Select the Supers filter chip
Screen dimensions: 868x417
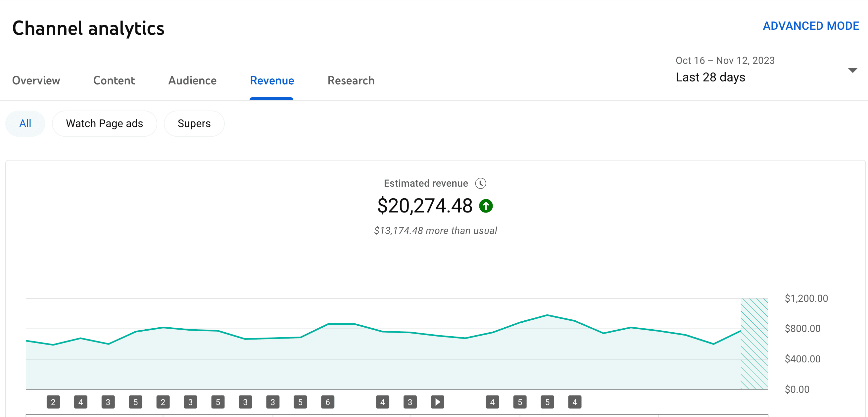point(194,124)
